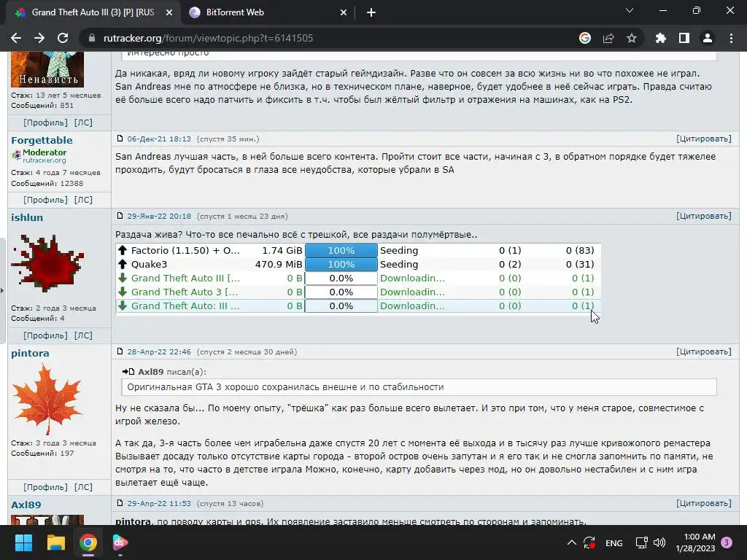
Task: Open Профиль link under Ненависть avatar
Action: [x=46, y=122]
